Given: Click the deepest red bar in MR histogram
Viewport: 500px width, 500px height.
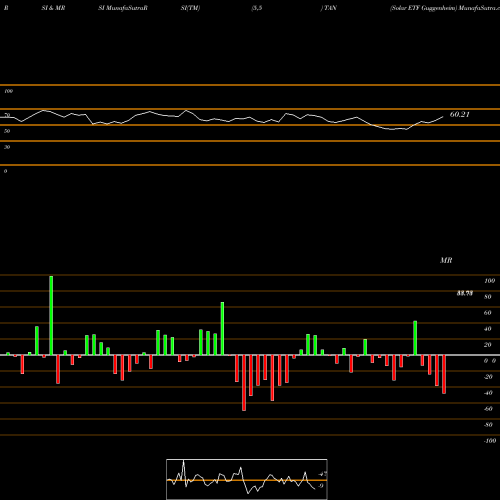Looking at the screenshot, I should point(244,383).
